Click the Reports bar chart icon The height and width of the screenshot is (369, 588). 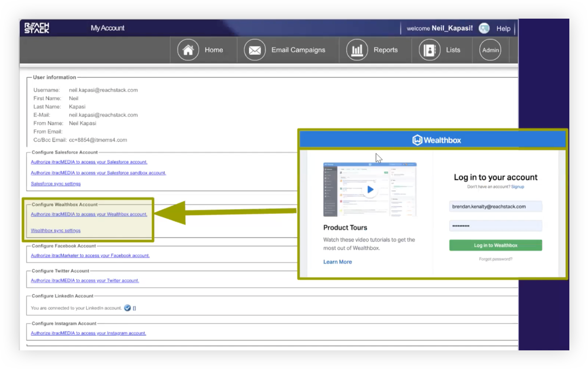[357, 50]
